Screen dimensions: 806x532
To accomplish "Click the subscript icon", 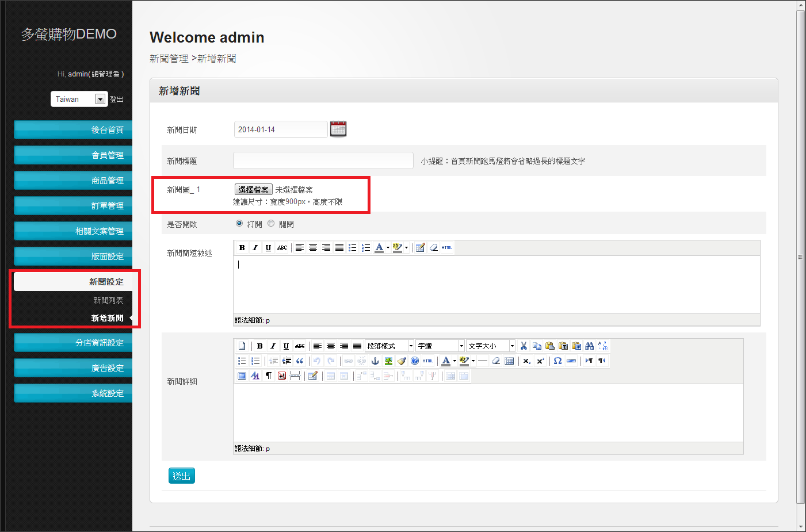I will (527, 361).
